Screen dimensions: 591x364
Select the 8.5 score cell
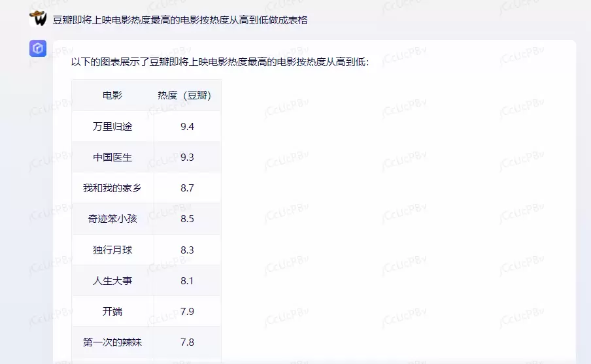[x=188, y=219]
